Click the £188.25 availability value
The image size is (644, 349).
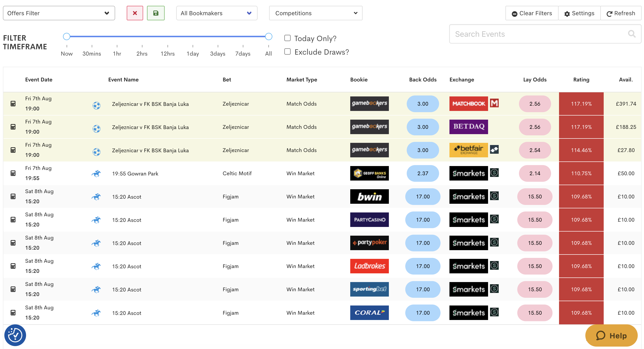coord(626,127)
